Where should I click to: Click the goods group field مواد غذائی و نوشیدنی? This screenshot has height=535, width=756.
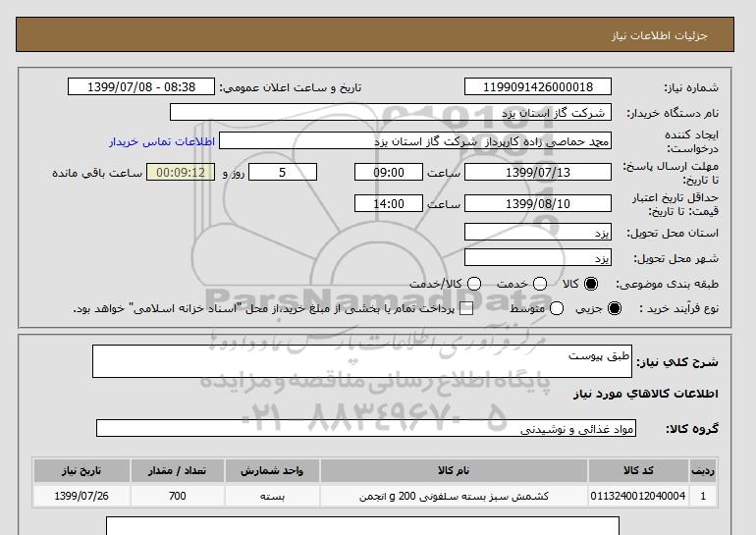tap(366, 428)
